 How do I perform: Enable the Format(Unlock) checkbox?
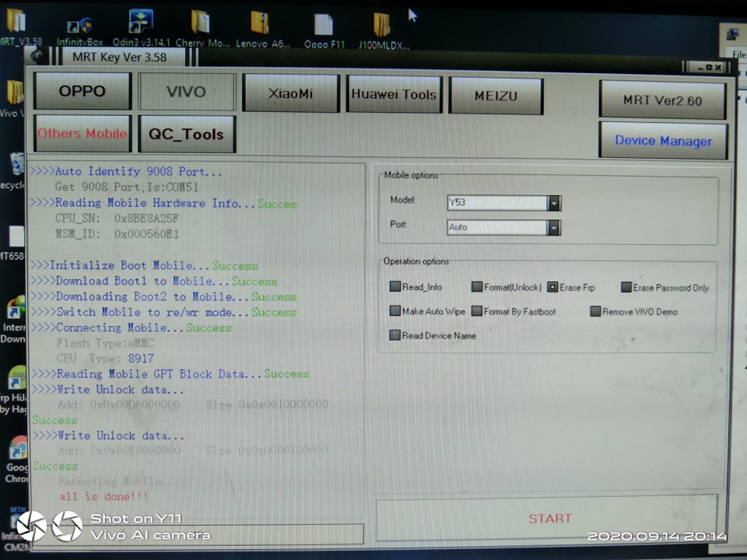pyautogui.click(x=476, y=287)
